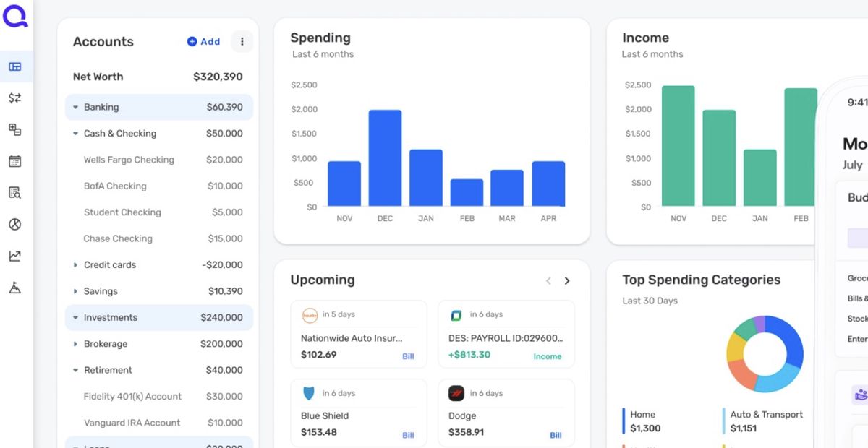Open Accounts using the stacked-cards sidebar icon
The image size is (868, 448).
coord(14,129)
